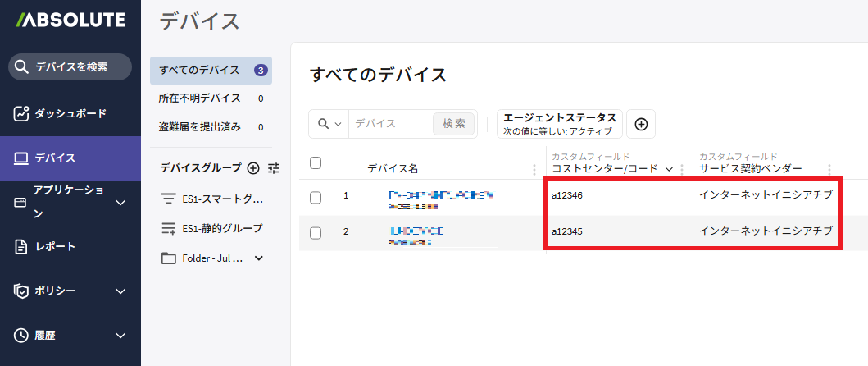Open the search type dropdown
Screen dimensions: 868x366
[x=329, y=124]
